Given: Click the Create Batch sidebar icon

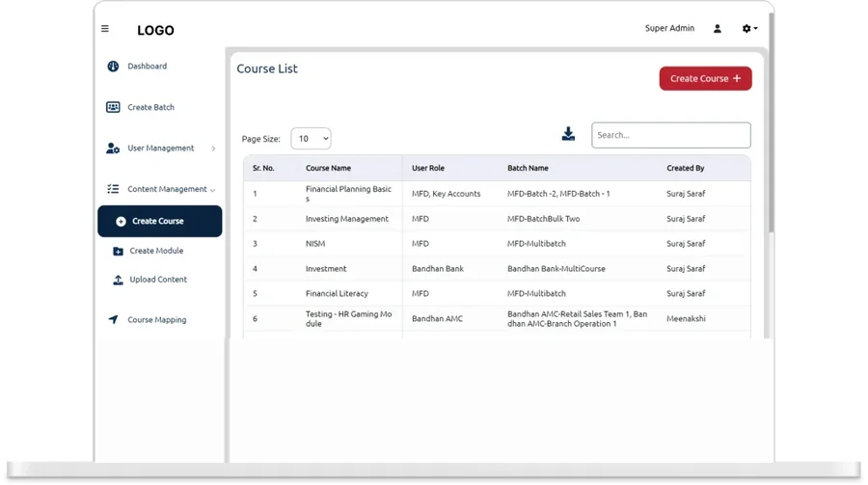Looking at the screenshot, I should tap(113, 107).
